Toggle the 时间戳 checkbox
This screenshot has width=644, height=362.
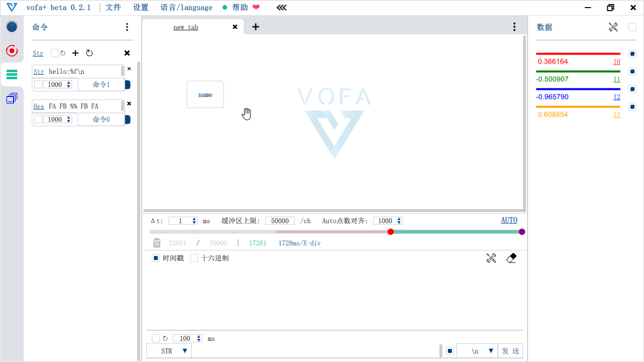click(156, 258)
